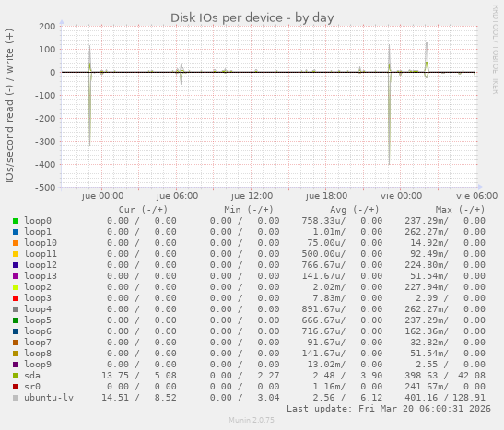Click the vie 00:00 time axis label

pos(401,196)
